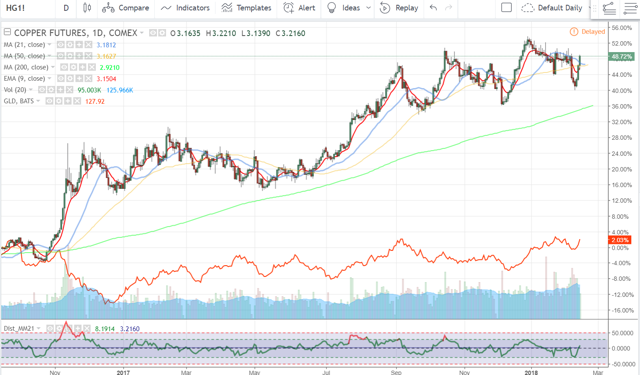Toggle visibility of EMA (9, close)
This screenshot has height=375, width=640.
tap(60, 78)
